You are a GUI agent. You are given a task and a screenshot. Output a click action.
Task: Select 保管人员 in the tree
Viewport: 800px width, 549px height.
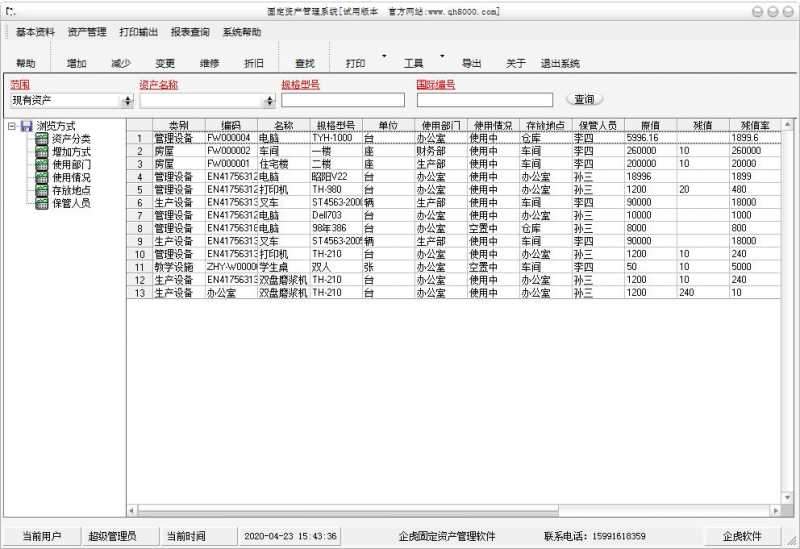coord(71,203)
